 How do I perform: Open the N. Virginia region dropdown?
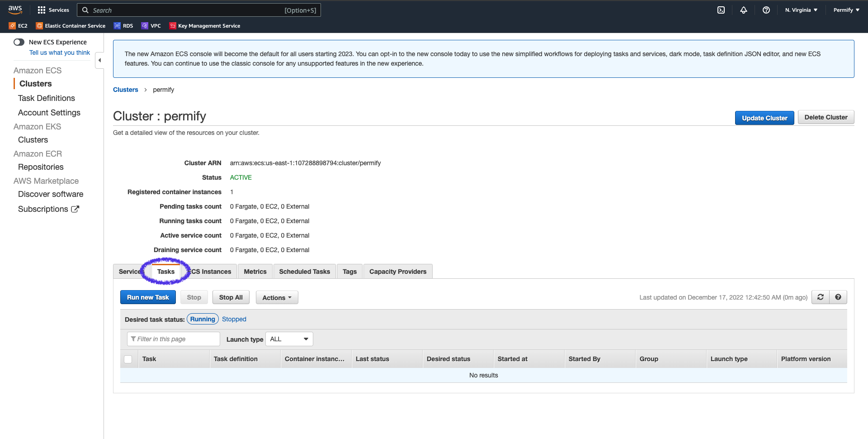click(801, 10)
